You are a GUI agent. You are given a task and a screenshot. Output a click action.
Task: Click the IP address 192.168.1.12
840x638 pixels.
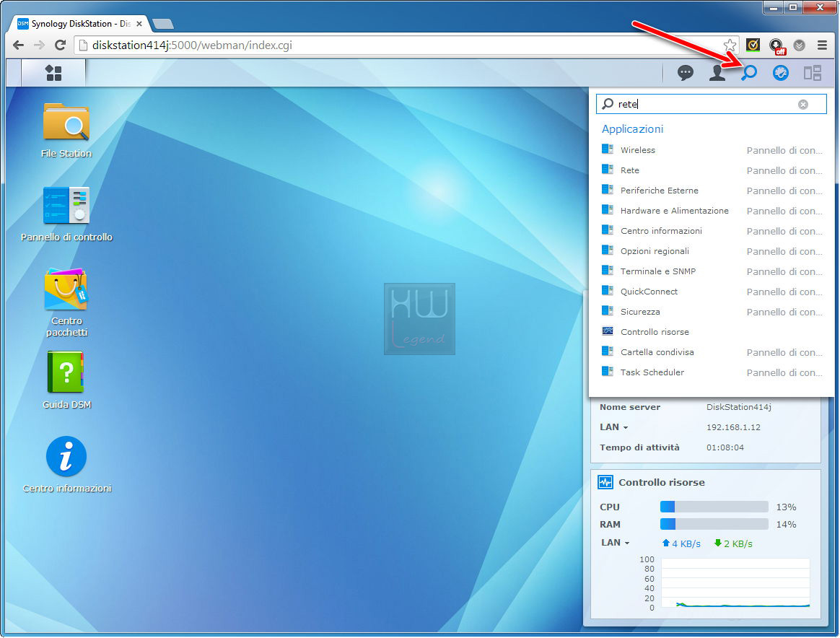click(x=733, y=427)
